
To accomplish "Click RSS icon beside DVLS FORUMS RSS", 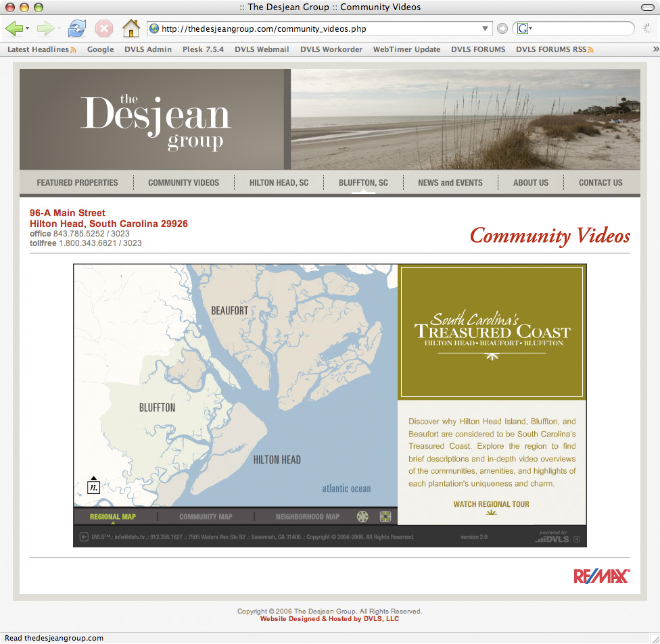I will click(x=590, y=49).
